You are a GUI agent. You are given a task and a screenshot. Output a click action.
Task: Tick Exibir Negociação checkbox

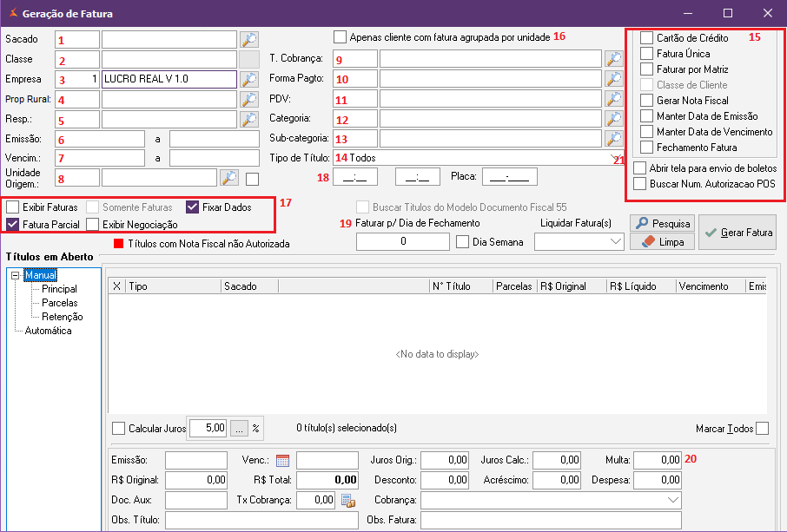[92, 225]
